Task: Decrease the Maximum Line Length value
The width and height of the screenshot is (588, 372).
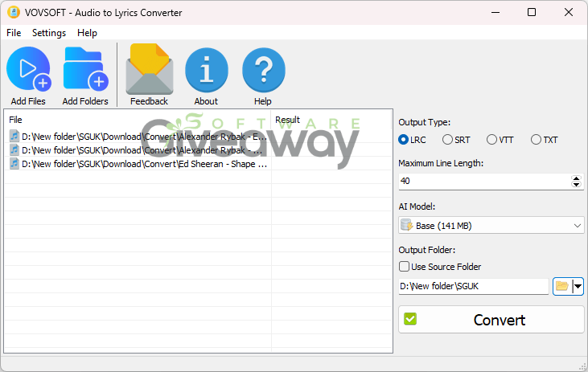Action: tap(577, 184)
